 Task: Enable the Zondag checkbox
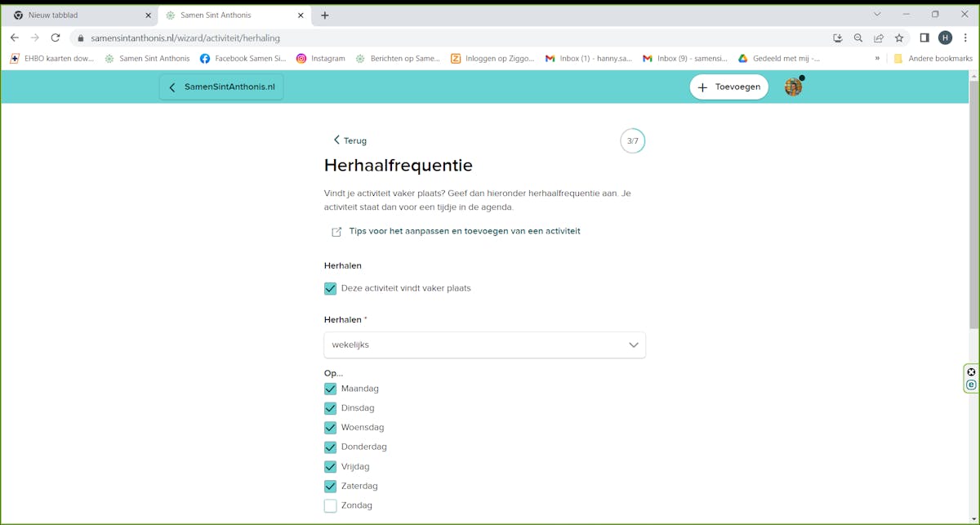click(331, 505)
